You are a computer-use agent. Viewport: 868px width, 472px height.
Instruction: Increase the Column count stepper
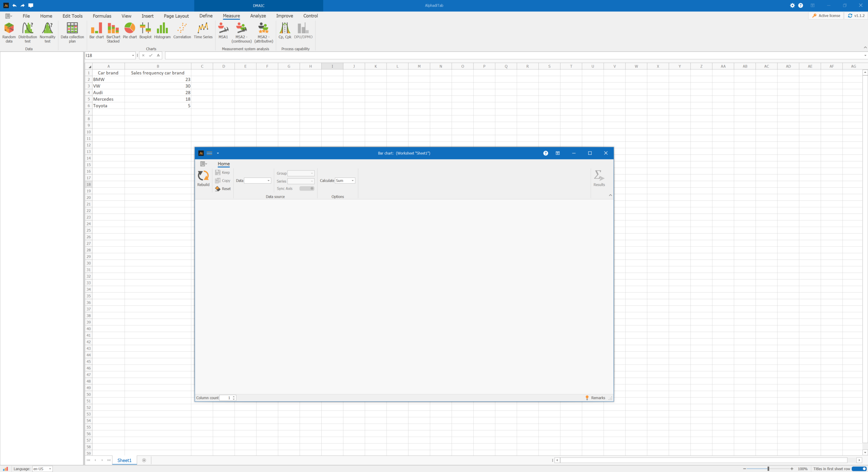point(234,396)
